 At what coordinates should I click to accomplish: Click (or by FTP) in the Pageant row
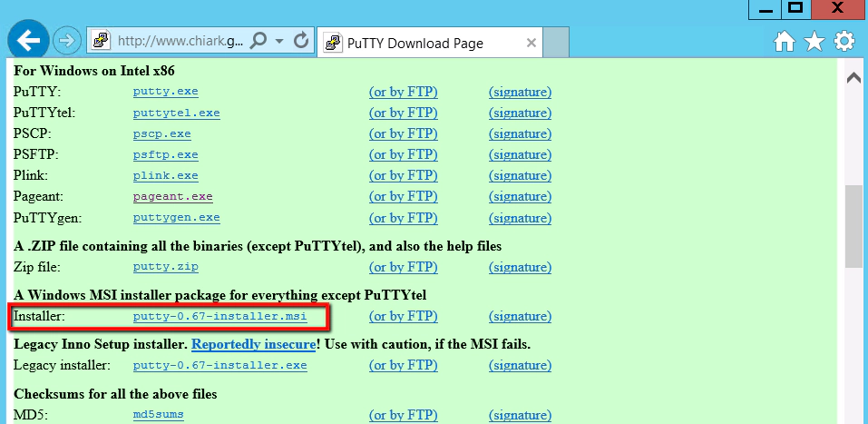coord(404,197)
